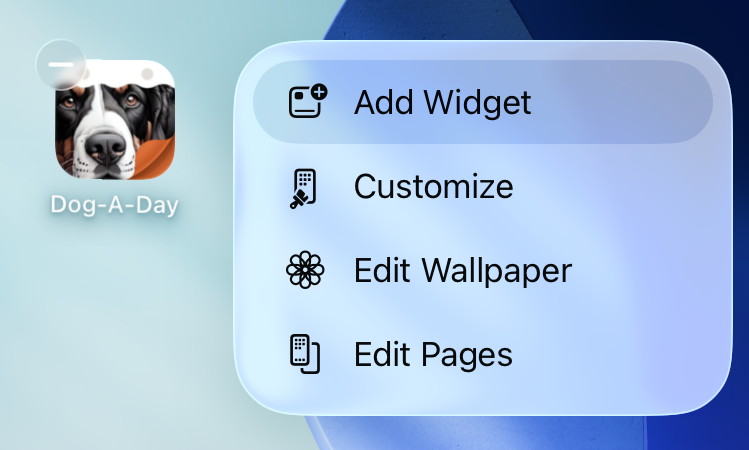This screenshot has width=749, height=450.
Task: Choose Edit Pages menu text
Action: point(433,355)
